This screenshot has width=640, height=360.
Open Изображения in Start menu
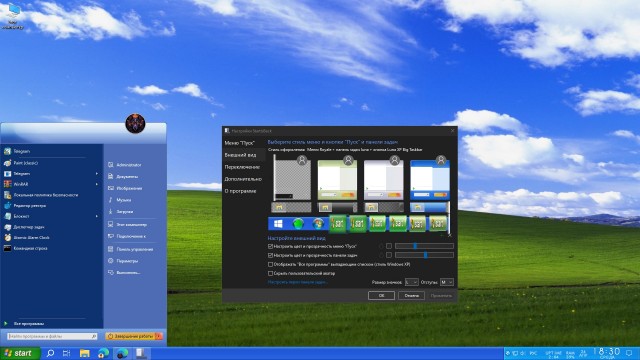(x=129, y=189)
